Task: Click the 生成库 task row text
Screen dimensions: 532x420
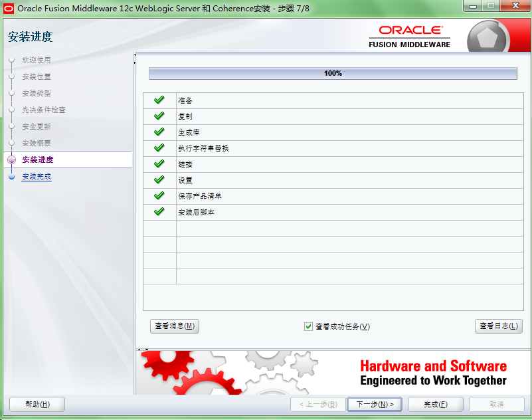Action: click(x=189, y=132)
